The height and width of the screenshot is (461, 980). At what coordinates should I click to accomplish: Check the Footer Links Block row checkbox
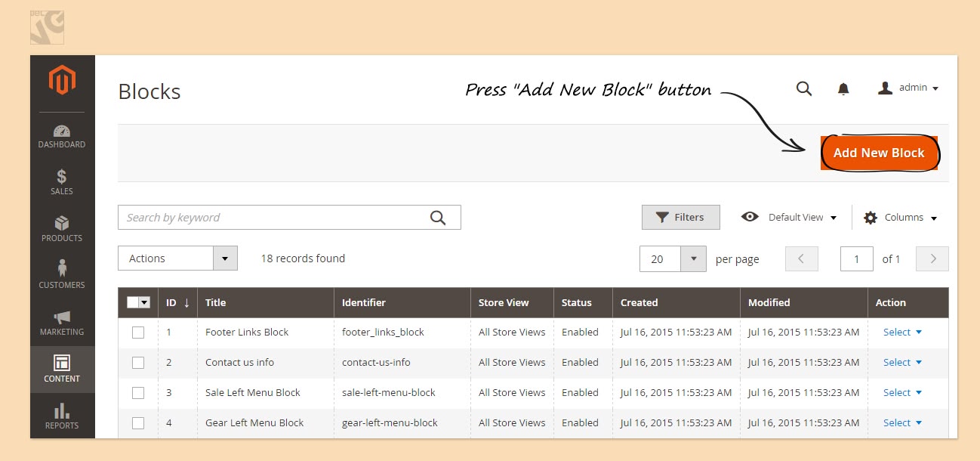138,333
